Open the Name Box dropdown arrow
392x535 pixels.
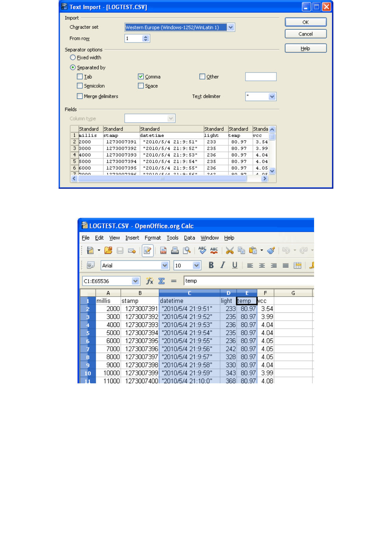(135, 281)
